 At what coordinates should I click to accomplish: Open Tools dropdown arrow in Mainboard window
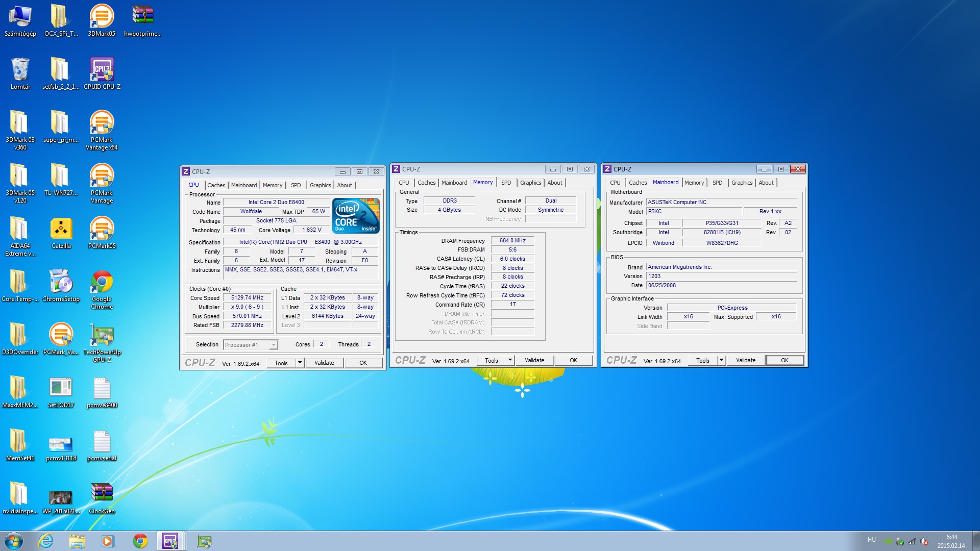click(721, 360)
